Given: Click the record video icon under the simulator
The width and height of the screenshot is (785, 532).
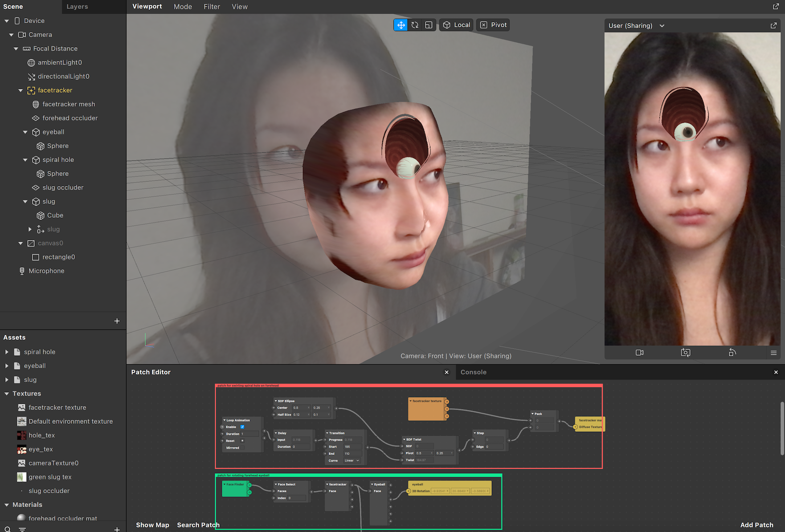Looking at the screenshot, I should pyautogui.click(x=639, y=352).
